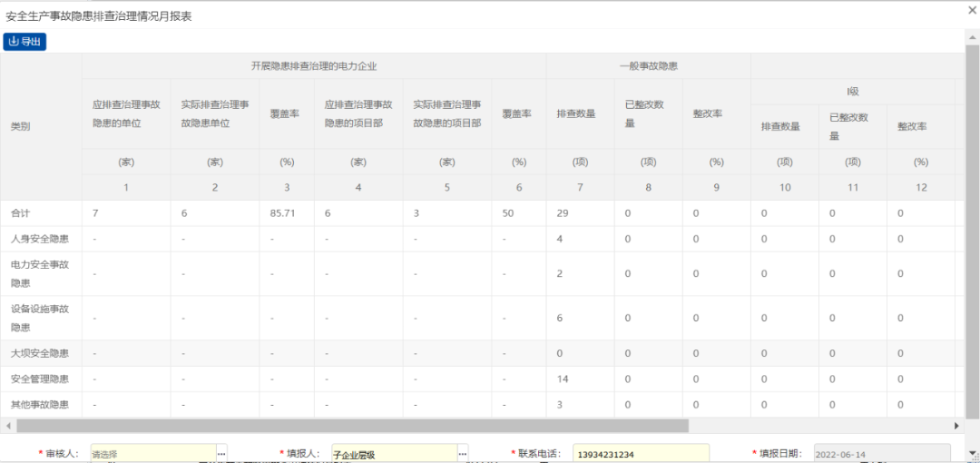Click 6 in the 设备设施事故隐患 row
The image size is (980, 463).
point(580,318)
